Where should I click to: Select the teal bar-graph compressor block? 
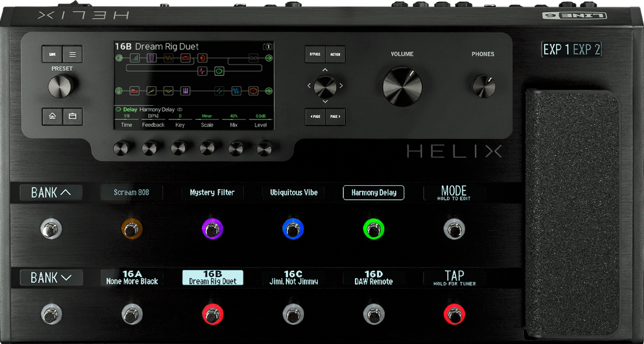(x=134, y=58)
